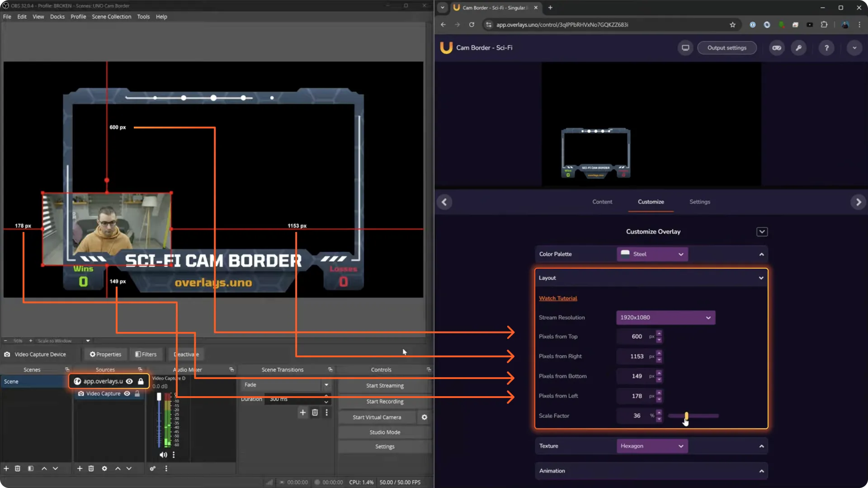The image size is (868, 488).
Task: Open the Scene Collection menu in OBS
Action: click(x=111, y=17)
